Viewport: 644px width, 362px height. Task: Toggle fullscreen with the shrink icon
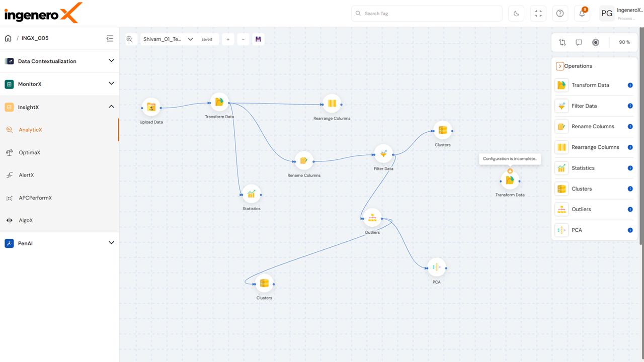[538, 14]
